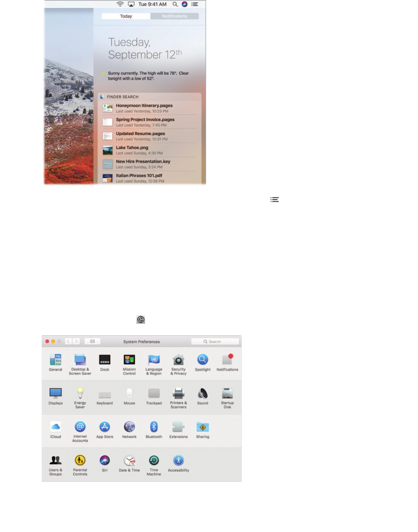Go back in System Preferences

68,341
